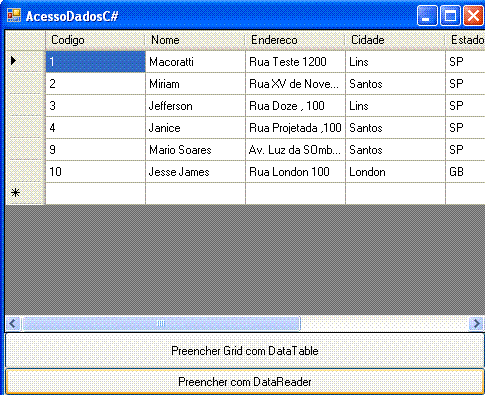The width and height of the screenshot is (485, 395).
Task: Select the Codigo cell with value 4
Action: 95,127
